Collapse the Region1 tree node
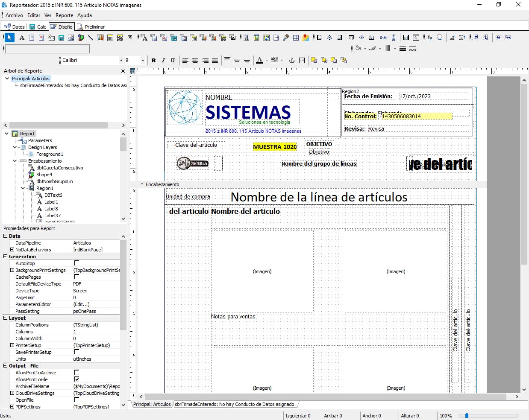 [23, 188]
